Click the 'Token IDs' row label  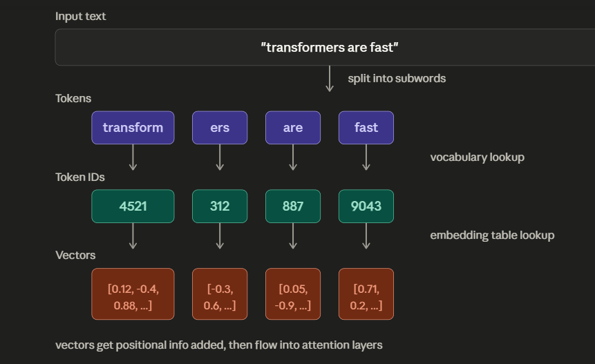point(80,177)
